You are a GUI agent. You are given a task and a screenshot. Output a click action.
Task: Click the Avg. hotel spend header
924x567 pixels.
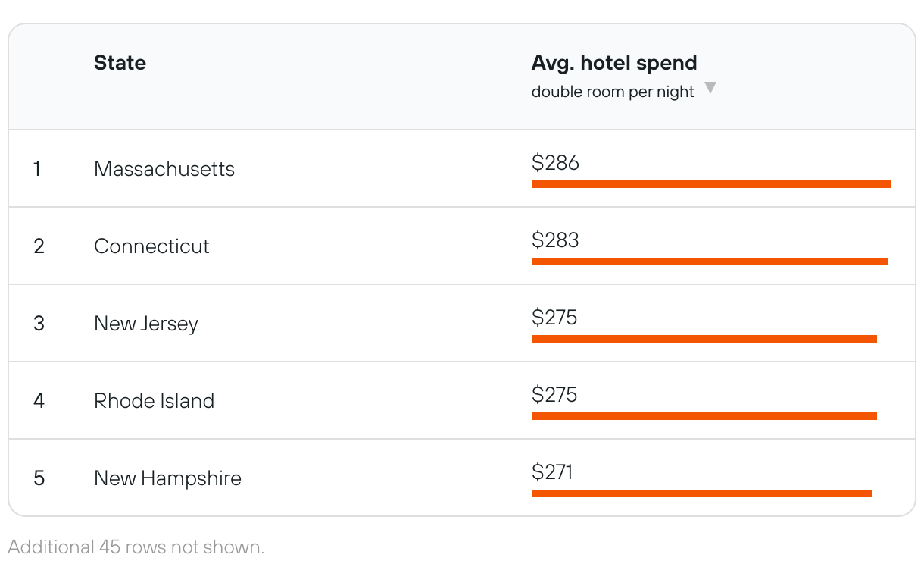[x=613, y=63]
